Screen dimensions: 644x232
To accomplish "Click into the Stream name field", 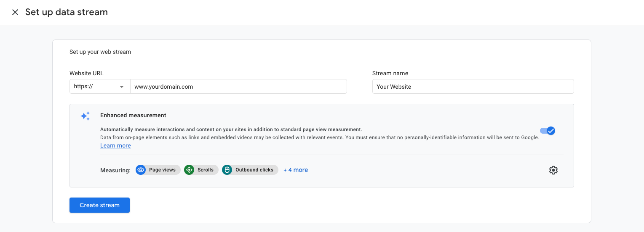I will (473, 87).
